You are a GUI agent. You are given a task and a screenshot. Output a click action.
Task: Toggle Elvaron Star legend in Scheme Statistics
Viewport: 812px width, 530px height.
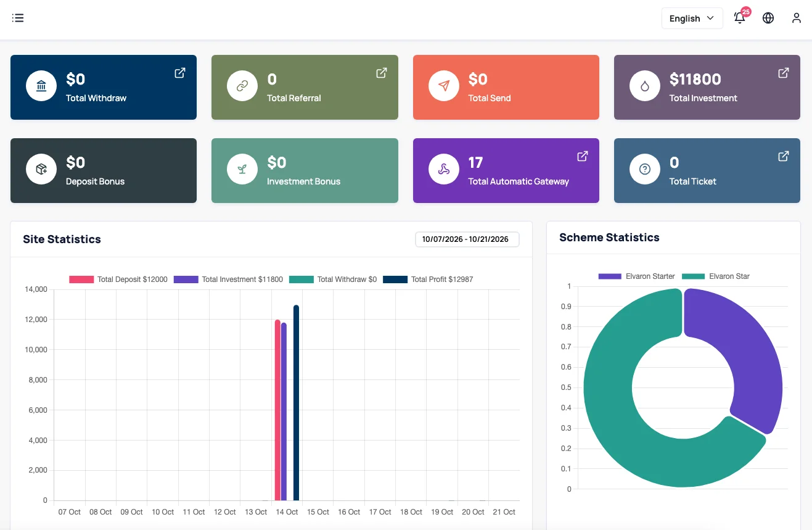click(x=716, y=276)
